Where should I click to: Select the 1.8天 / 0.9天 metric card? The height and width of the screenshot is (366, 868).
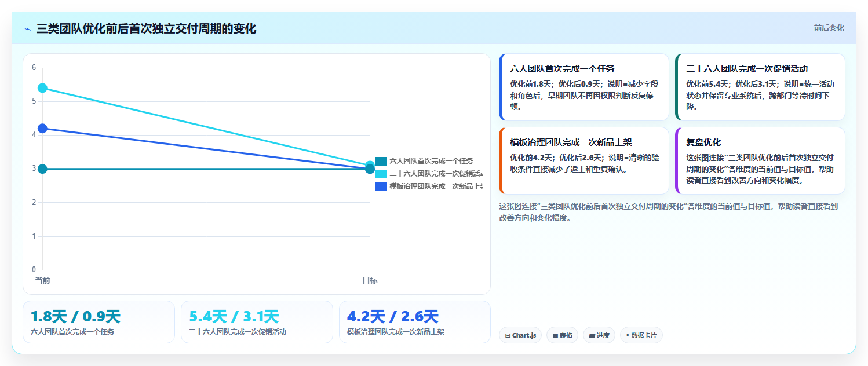pos(99,322)
